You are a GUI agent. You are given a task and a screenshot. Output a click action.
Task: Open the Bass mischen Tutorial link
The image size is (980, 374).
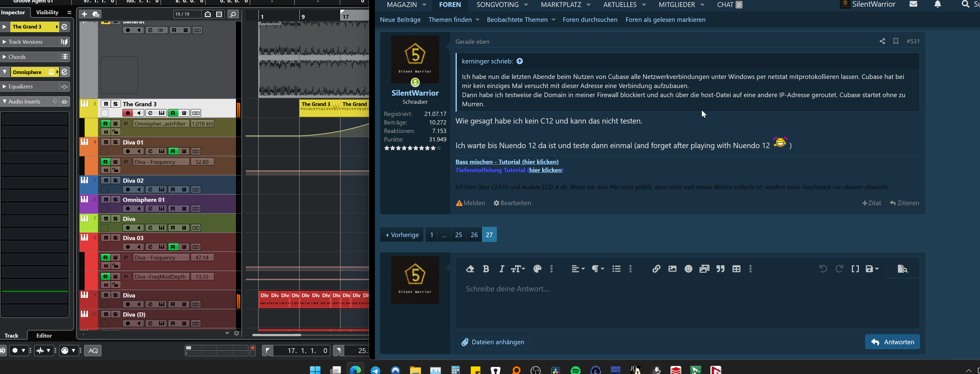507,162
